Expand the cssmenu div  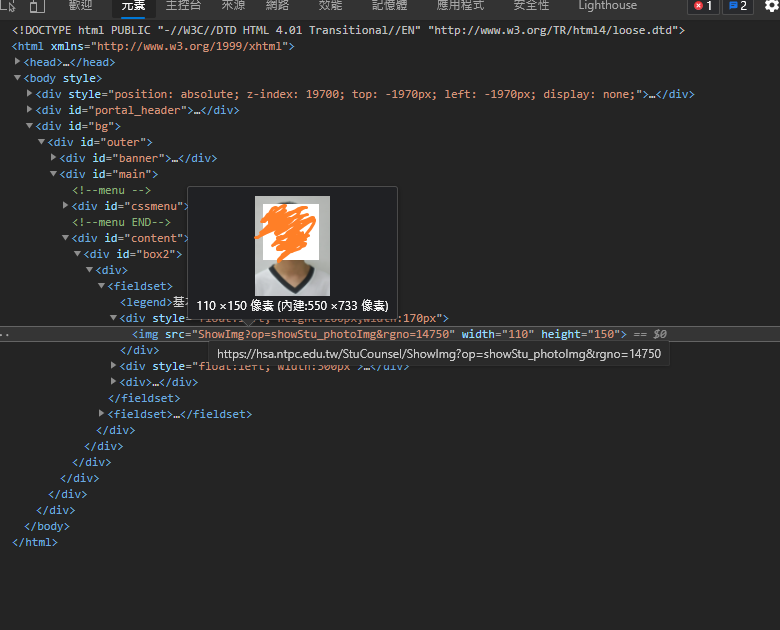(x=65, y=205)
